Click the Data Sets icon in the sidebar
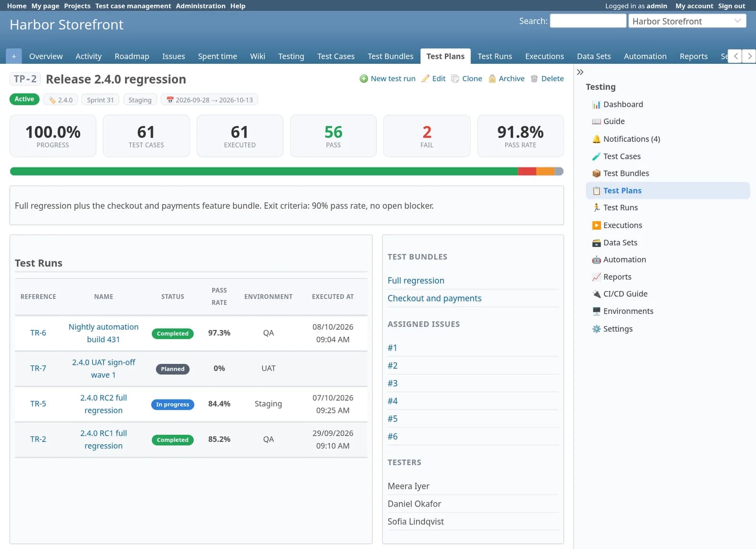The image size is (756, 549). pyautogui.click(x=596, y=243)
